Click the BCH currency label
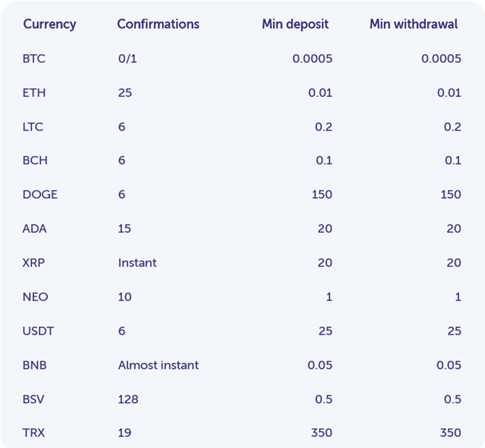 coord(35,160)
